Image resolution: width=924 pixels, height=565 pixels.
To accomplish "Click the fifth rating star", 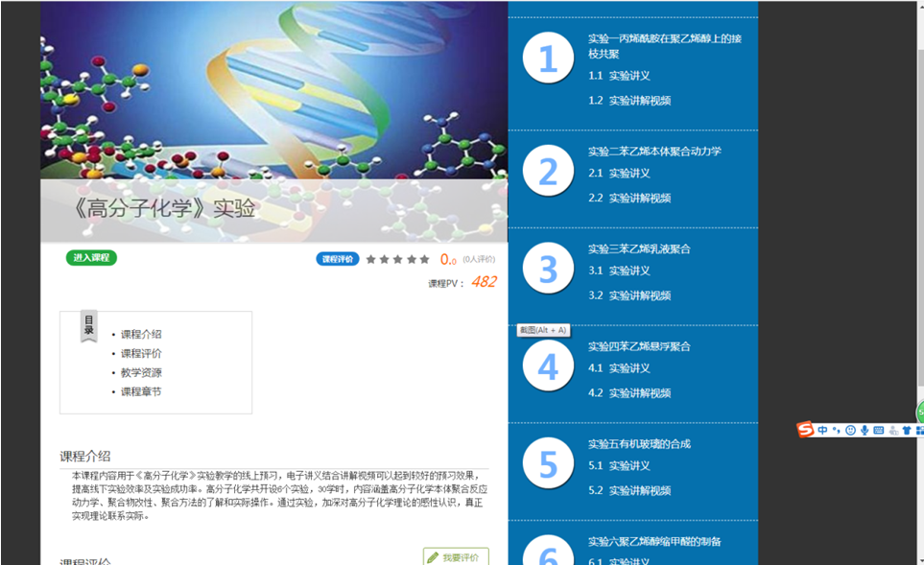I will pyautogui.click(x=425, y=259).
